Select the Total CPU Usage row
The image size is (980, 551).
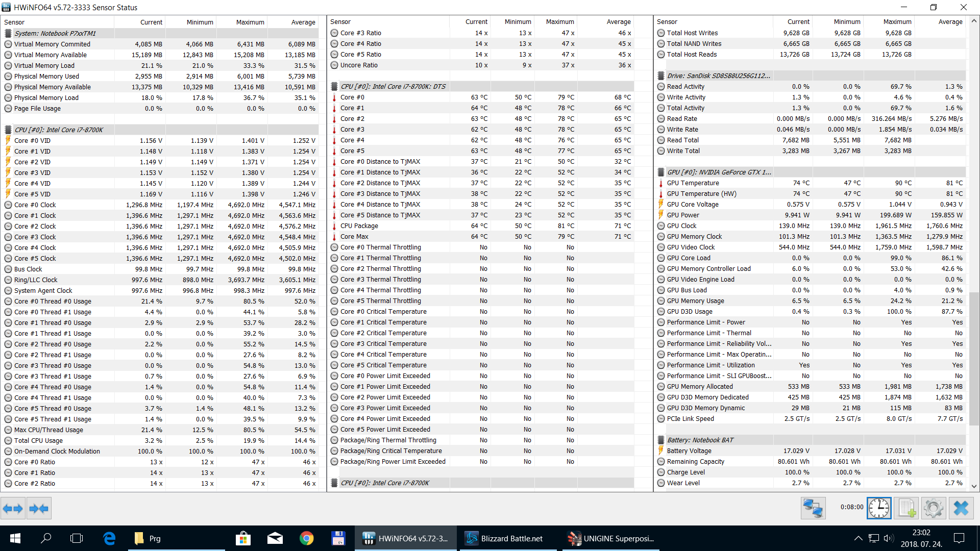pos(160,440)
